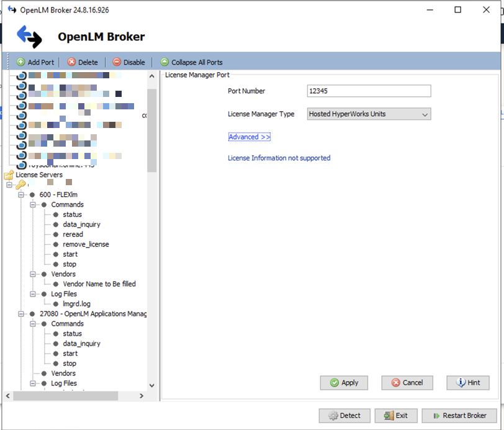Image resolution: width=504 pixels, height=430 pixels.
Task: Click the License Servers folder icon
Action: click(x=9, y=175)
